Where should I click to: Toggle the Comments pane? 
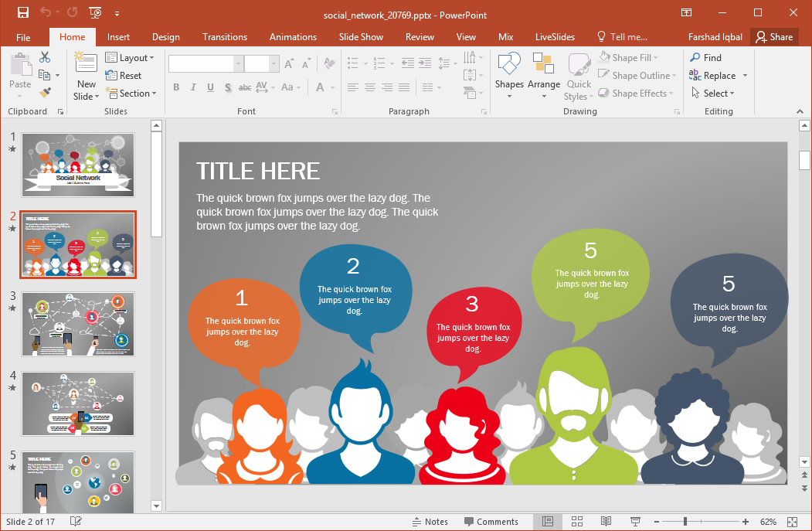tap(491, 522)
